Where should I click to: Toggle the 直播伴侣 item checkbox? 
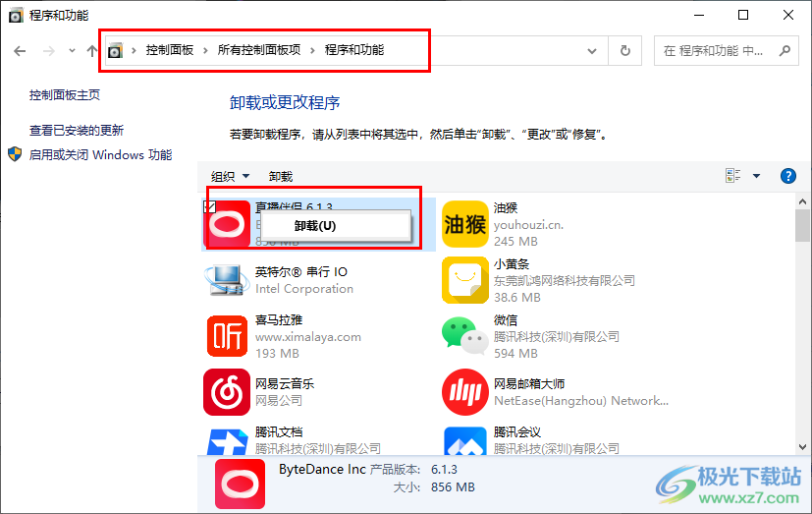click(x=209, y=207)
